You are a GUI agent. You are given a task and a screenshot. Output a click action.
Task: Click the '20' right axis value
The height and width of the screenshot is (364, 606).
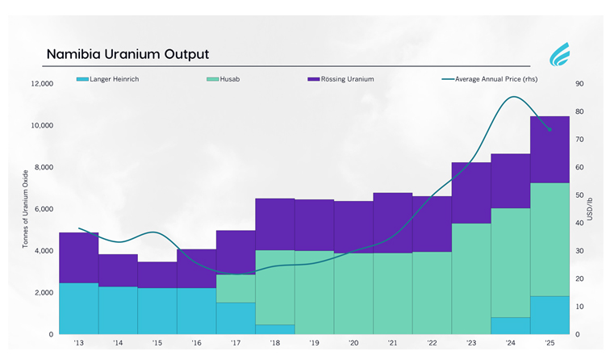(x=579, y=278)
